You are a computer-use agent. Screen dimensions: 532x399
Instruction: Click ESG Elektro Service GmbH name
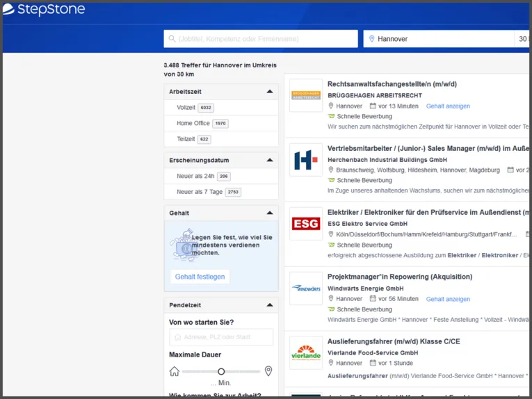click(x=367, y=224)
